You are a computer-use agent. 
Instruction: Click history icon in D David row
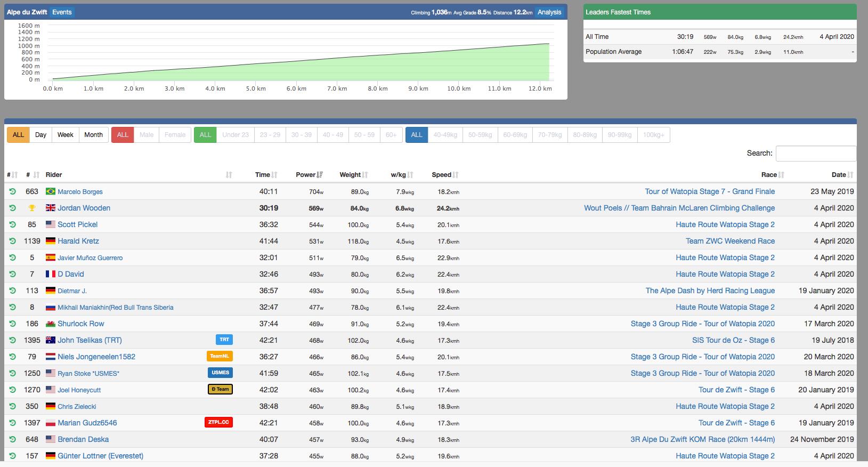click(x=12, y=274)
